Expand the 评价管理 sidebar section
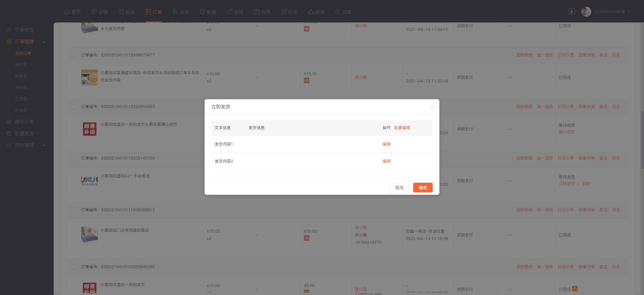The width and height of the screenshot is (644, 295). pos(44,145)
